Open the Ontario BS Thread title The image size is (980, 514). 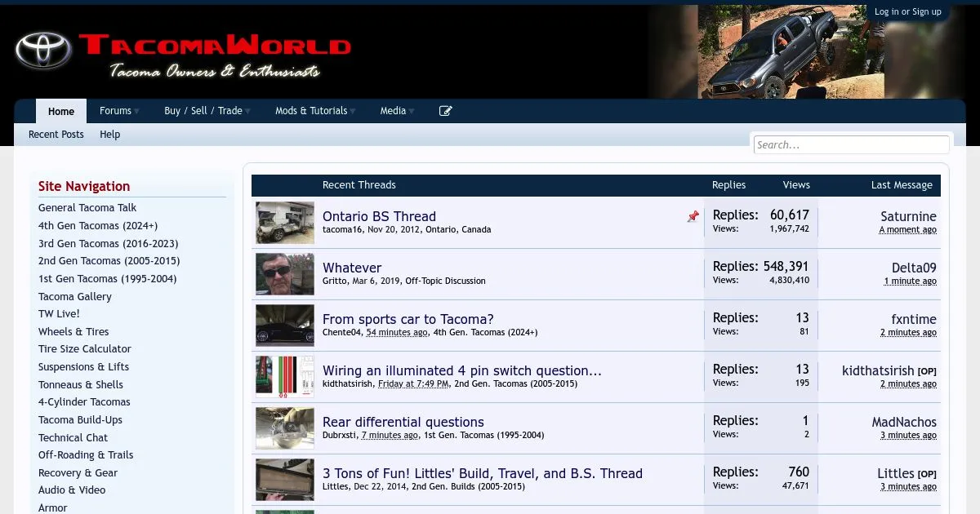[379, 216]
